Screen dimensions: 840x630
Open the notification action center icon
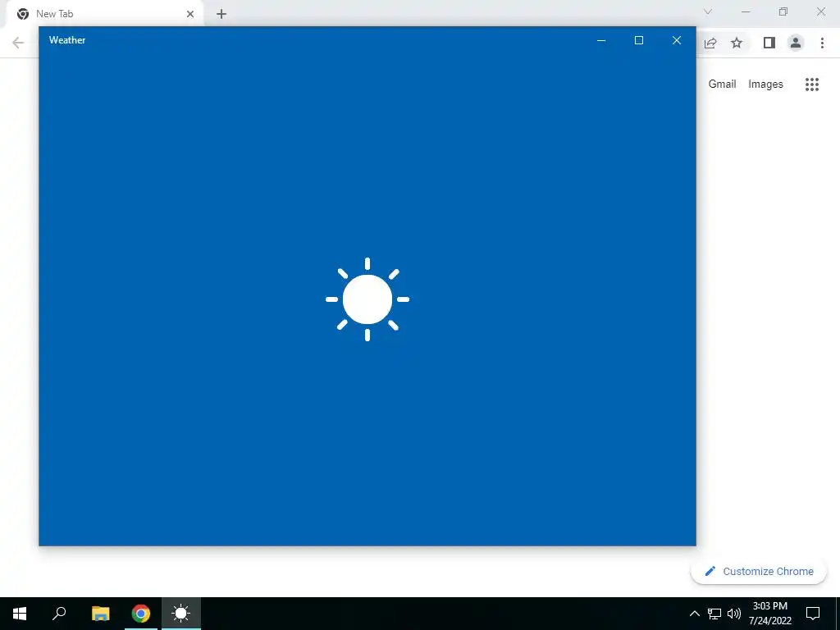coord(813,614)
